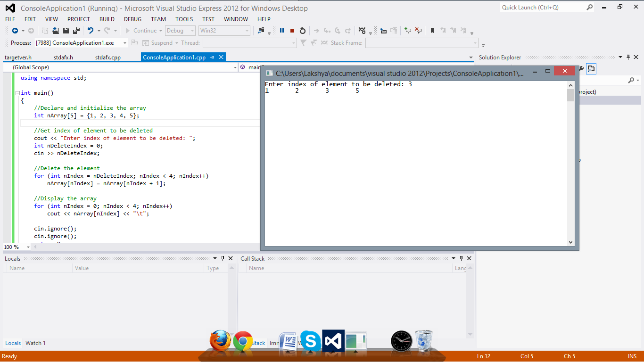The width and height of the screenshot is (644, 362).
Task: Open the Debug configuration dropdown
Action: coord(179,30)
